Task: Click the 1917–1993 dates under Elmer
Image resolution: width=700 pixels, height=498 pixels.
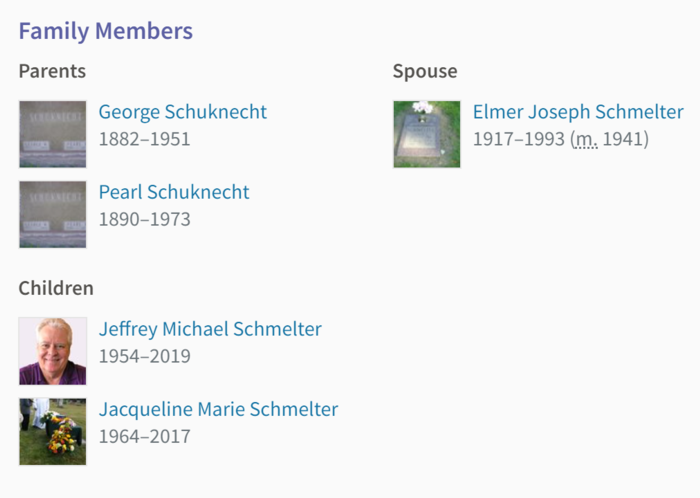Action: (x=519, y=139)
